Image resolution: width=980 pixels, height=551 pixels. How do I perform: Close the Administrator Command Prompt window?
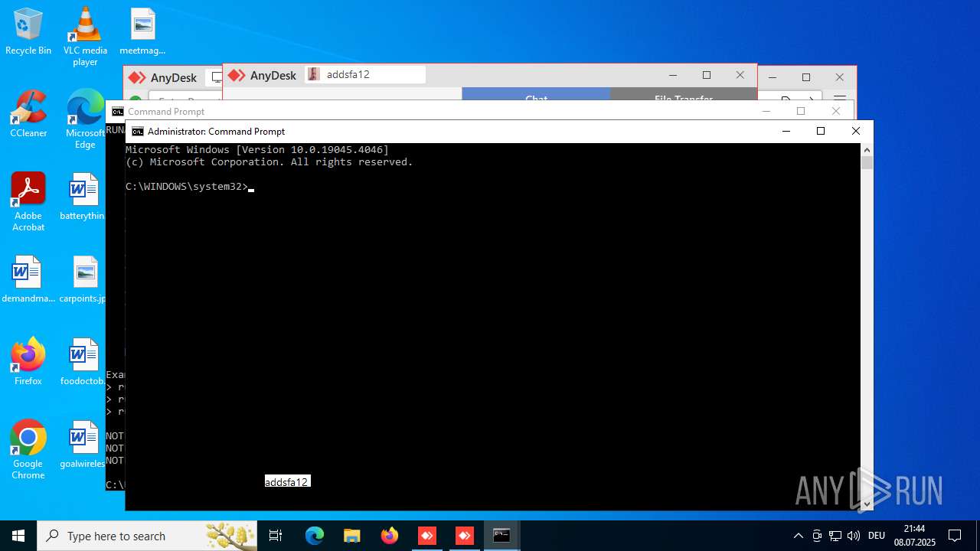click(x=856, y=132)
